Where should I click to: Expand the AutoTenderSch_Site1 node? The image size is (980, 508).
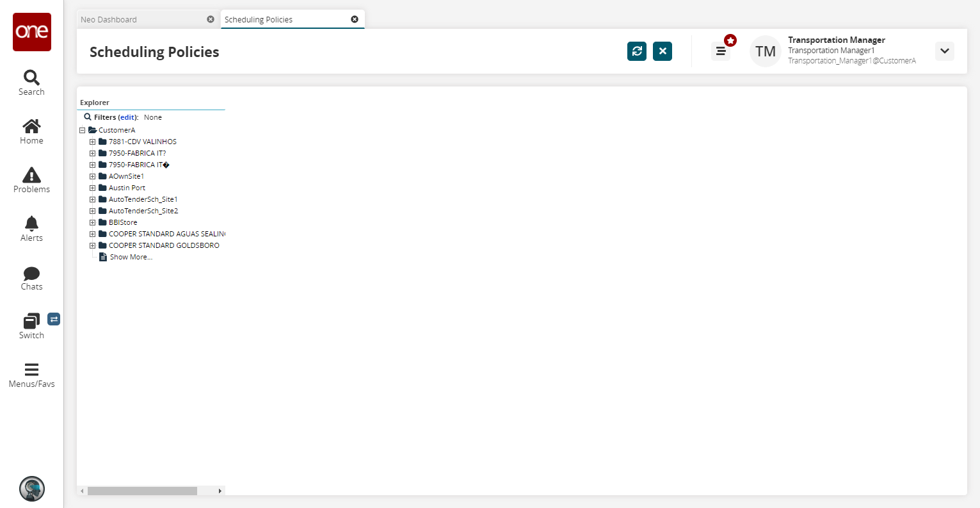(93, 199)
